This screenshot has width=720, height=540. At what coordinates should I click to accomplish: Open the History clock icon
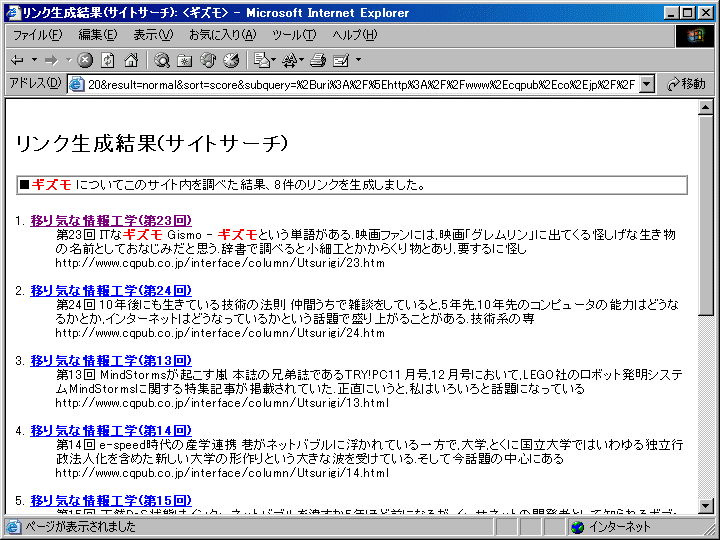231,60
